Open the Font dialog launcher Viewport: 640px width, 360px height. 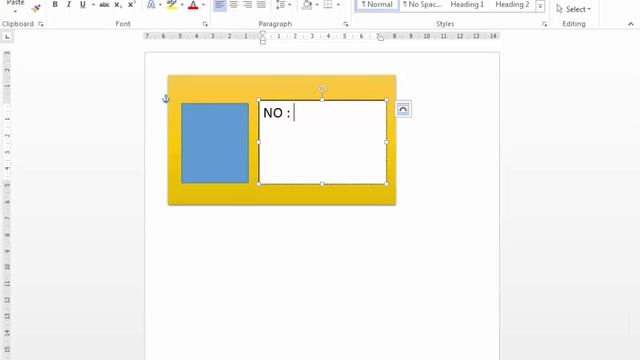coord(205,24)
